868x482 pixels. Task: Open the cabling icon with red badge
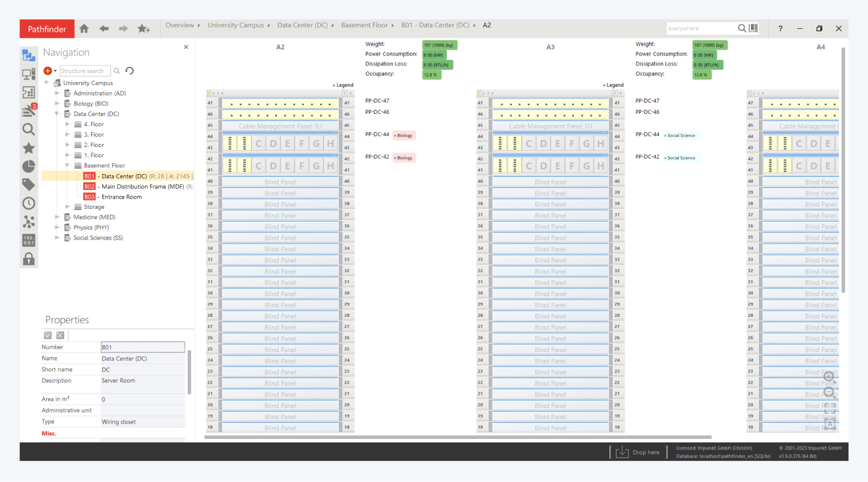click(28, 110)
